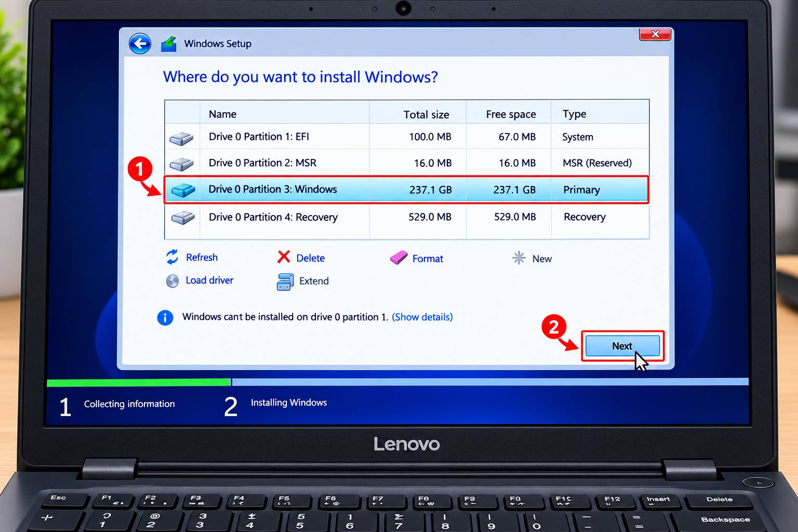The image size is (798, 532).
Task: Click the red X Delete icon
Action: [x=284, y=257]
